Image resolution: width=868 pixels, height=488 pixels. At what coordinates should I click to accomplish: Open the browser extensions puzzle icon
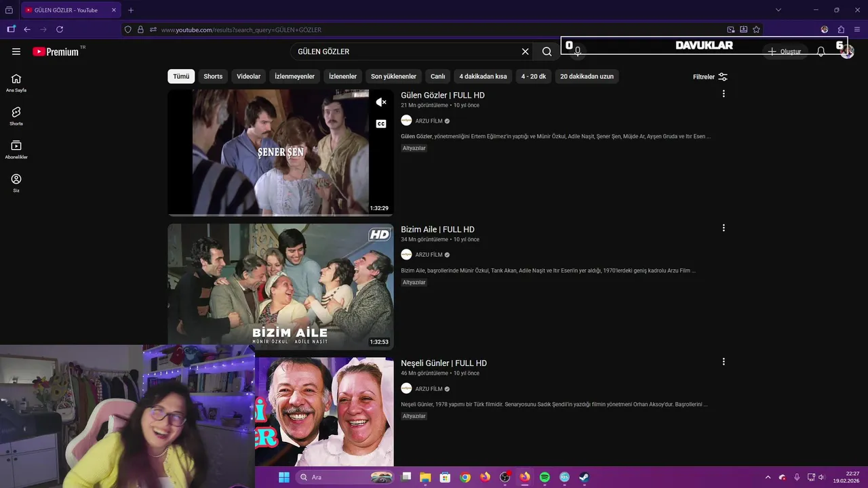click(x=841, y=30)
